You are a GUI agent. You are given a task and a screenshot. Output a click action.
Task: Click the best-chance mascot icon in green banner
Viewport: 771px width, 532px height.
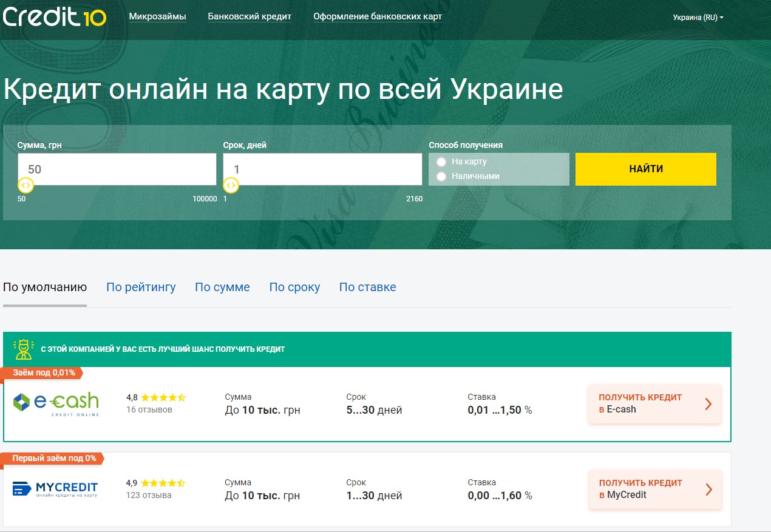23,349
